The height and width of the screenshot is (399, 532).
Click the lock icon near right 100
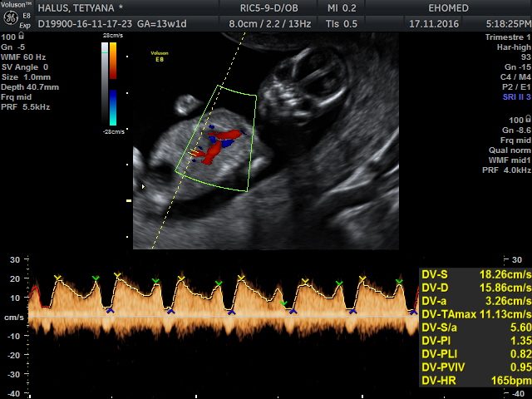pos(528,119)
